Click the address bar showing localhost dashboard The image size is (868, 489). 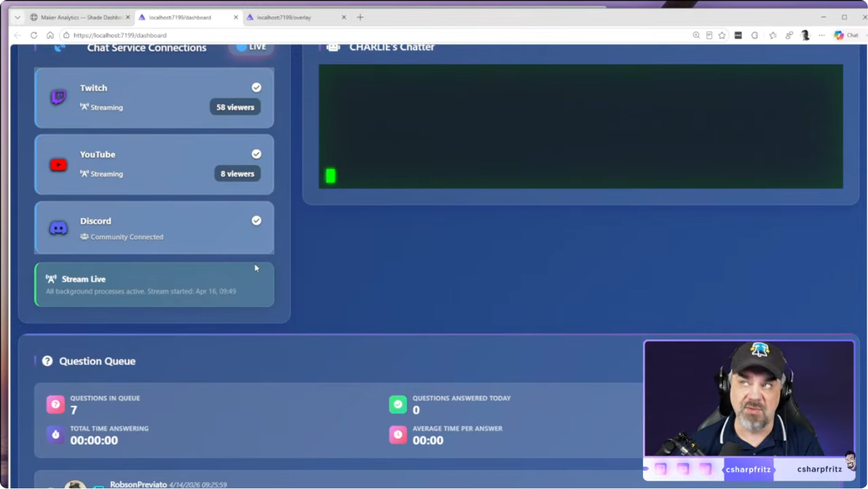(358, 35)
